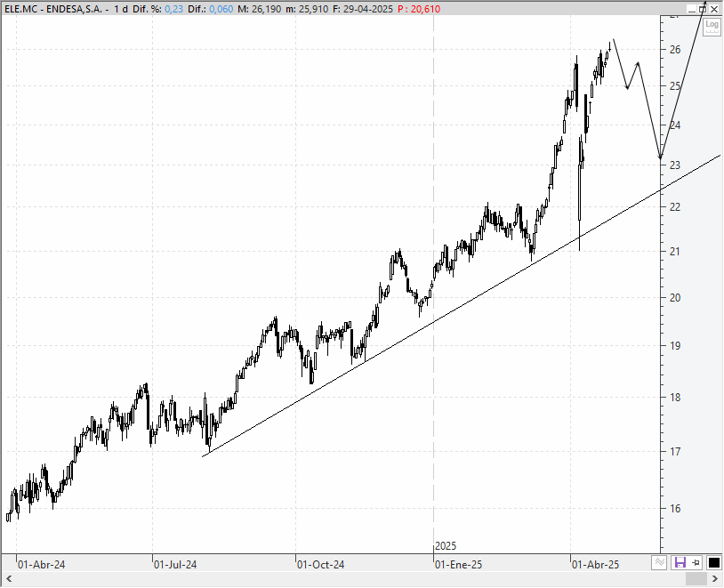Click the horizontal scrollbar right arrow
Viewport: 724px width, 588px height.
pos(716,579)
